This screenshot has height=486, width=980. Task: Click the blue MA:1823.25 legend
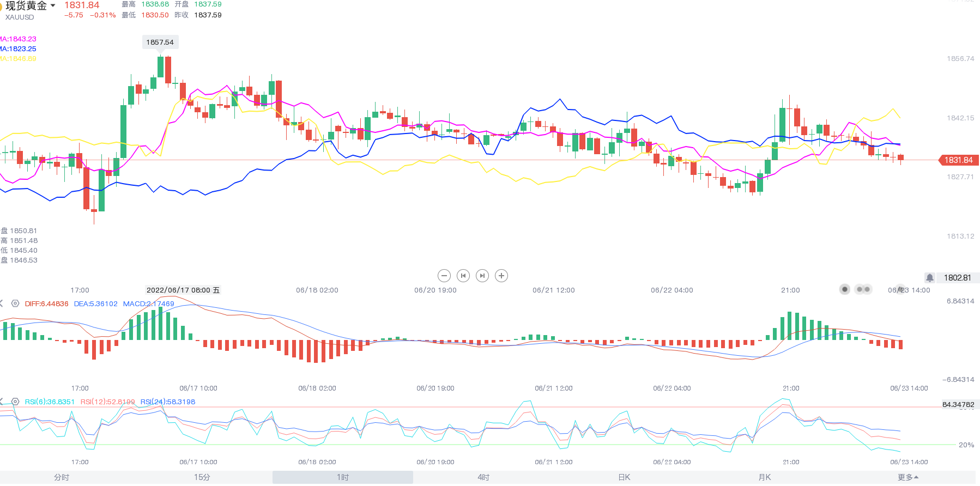[x=18, y=49]
